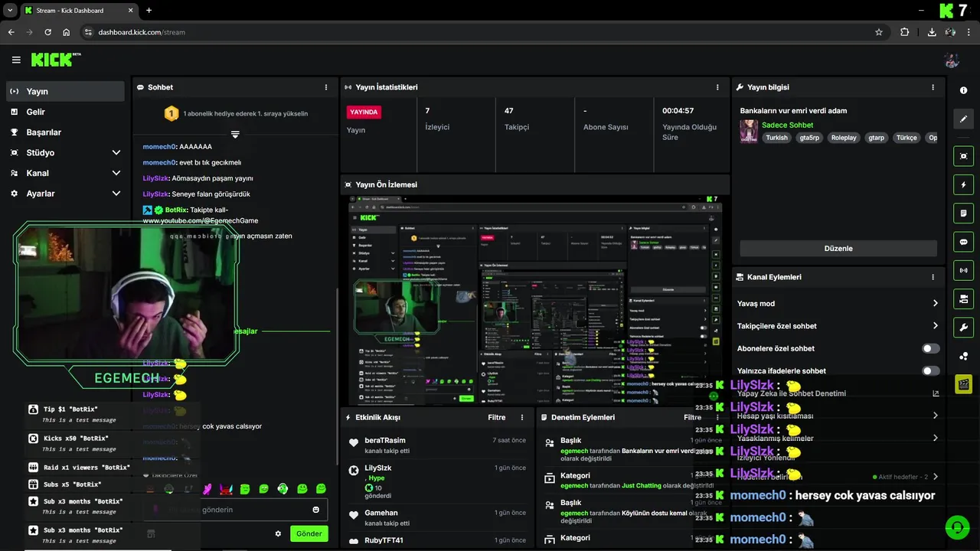Go to Gelir in the sidebar
The width and height of the screenshot is (980, 551).
(x=65, y=112)
